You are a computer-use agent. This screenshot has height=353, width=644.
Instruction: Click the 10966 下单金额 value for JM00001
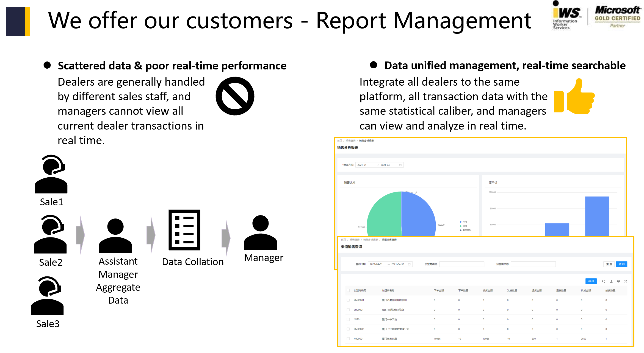click(x=437, y=339)
